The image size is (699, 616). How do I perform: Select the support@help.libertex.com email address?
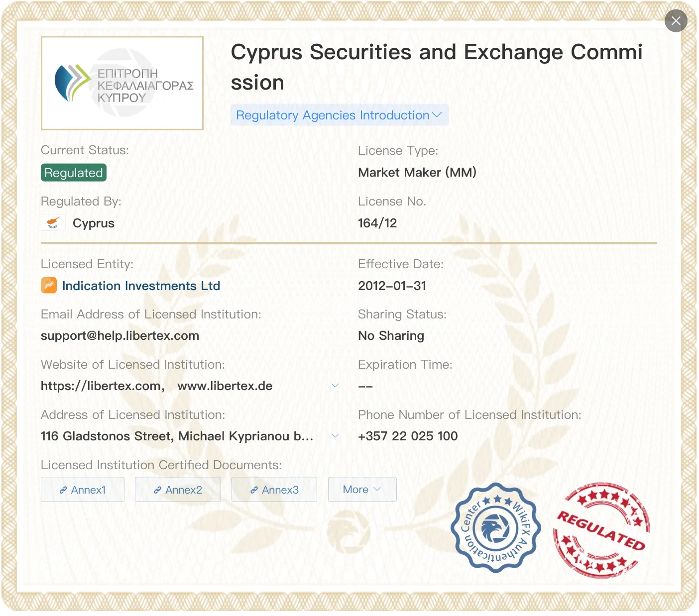pyautogui.click(x=120, y=336)
